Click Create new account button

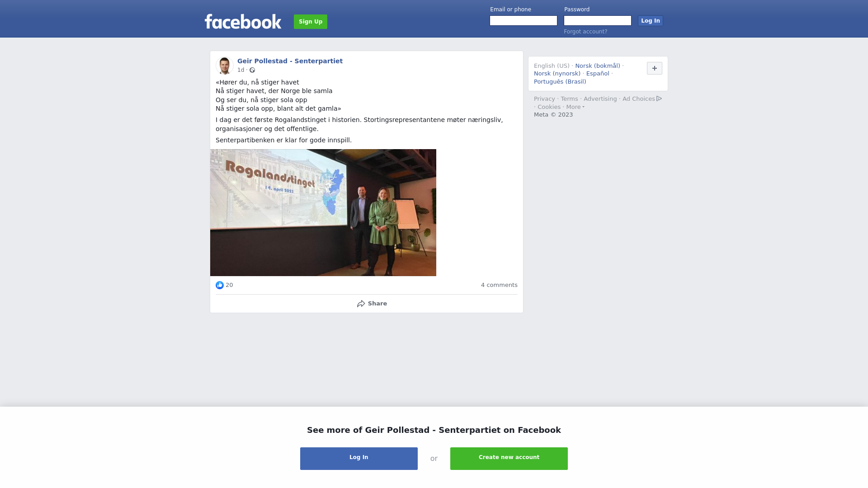pyautogui.click(x=509, y=459)
